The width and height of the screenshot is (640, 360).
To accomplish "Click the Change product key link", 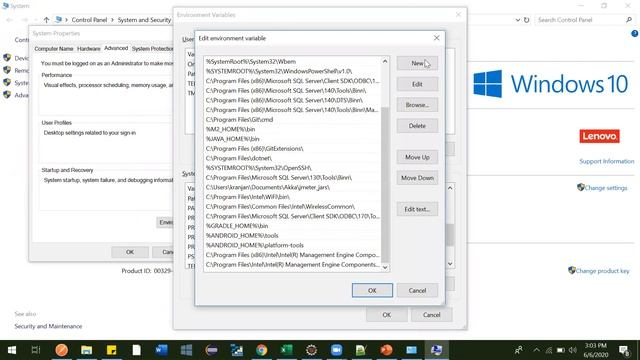I will click(602, 271).
